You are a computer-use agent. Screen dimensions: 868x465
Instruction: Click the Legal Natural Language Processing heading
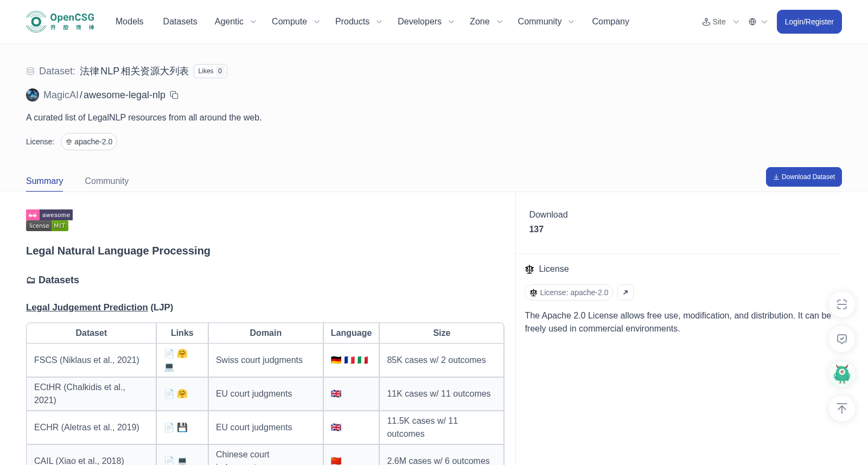[118, 251]
